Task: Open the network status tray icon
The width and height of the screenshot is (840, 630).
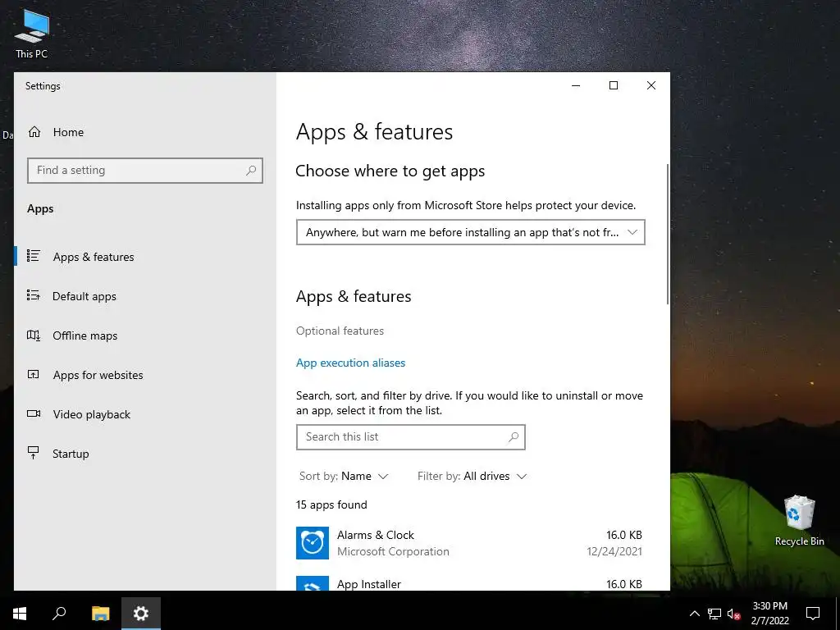Action: coord(714,614)
